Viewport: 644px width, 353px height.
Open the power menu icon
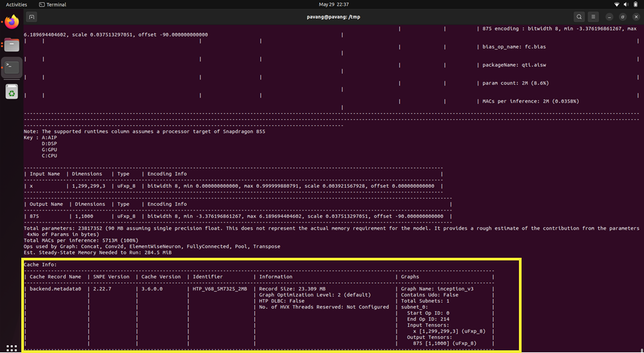coord(636,5)
